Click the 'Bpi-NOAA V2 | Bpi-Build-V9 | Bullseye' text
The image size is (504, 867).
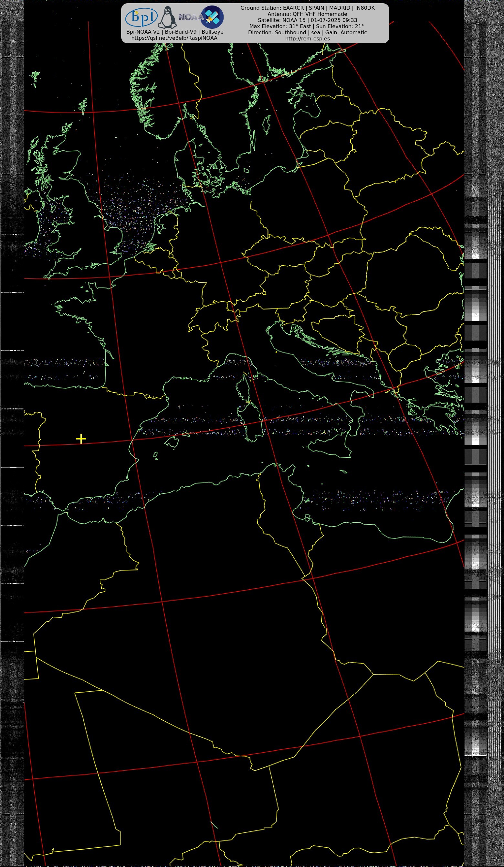click(x=175, y=32)
